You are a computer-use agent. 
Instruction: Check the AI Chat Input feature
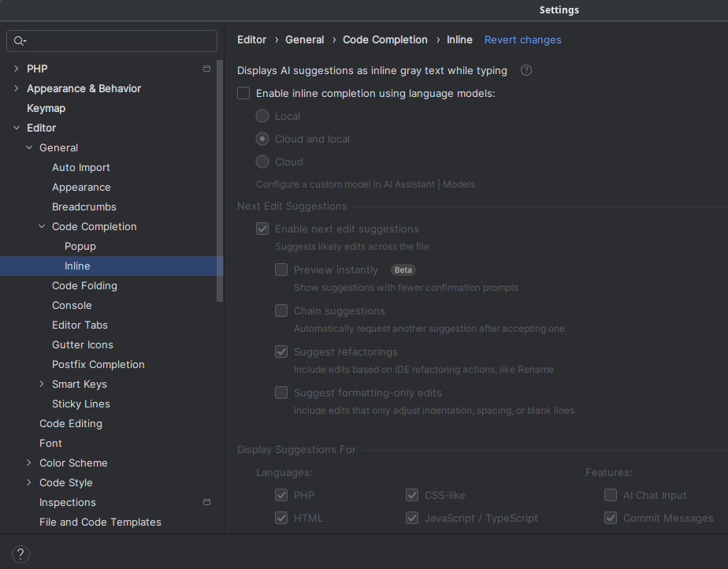(611, 495)
